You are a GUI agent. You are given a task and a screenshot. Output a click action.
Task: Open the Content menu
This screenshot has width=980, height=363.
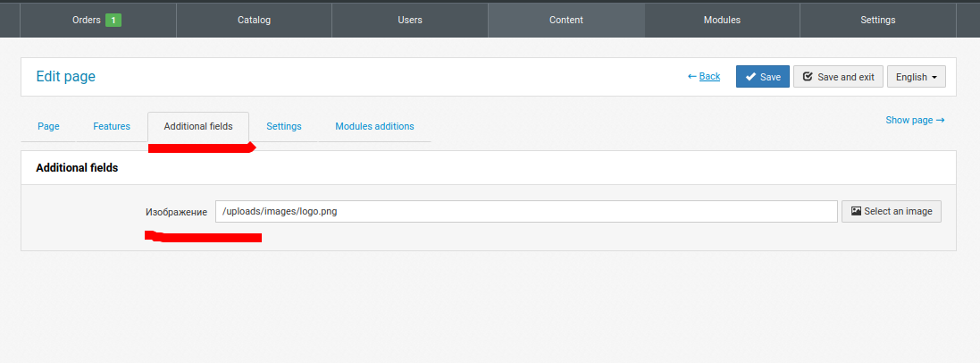coord(566,20)
